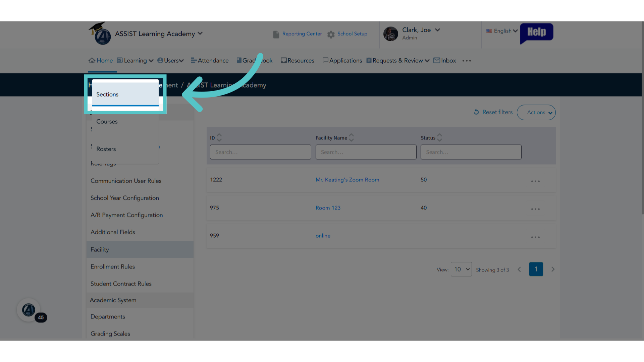644x362 pixels.
Task: Sort the table by Facility Name
Action: [351, 137]
